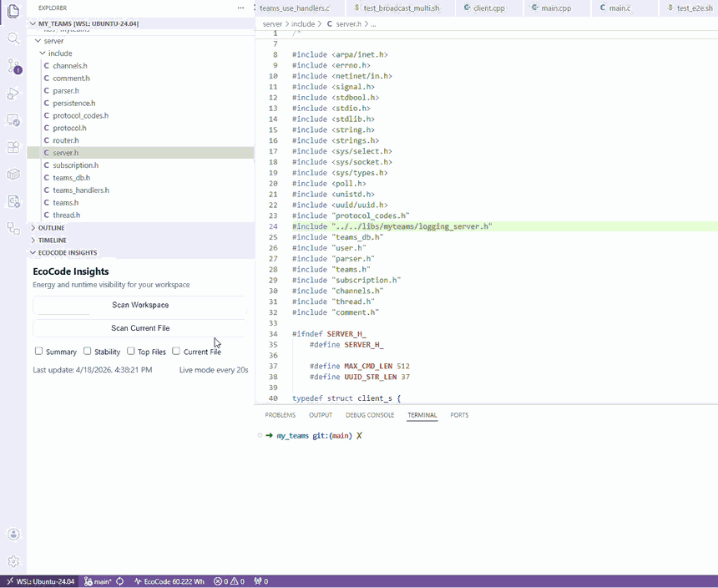
Task: Click the main* git branch status item
Action: [x=98, y=581]
